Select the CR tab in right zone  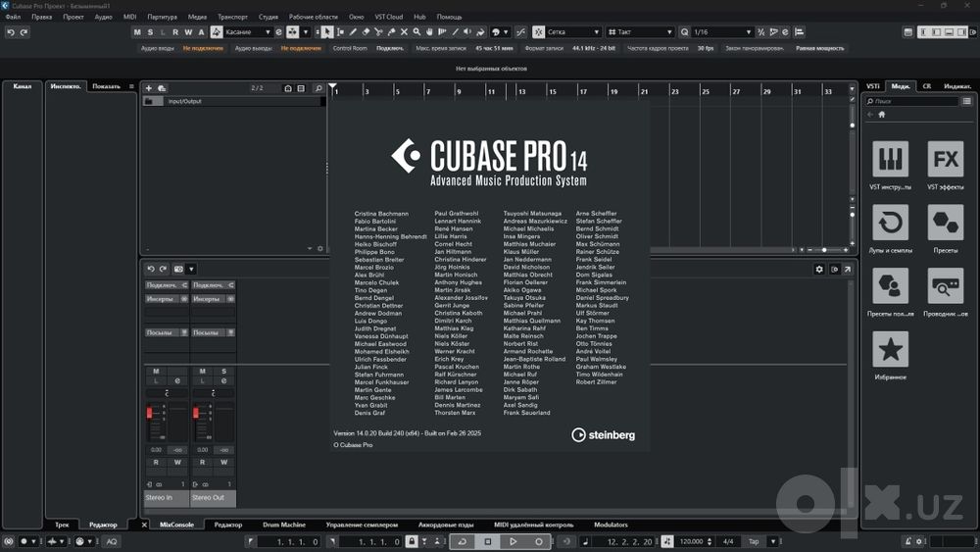927,86
